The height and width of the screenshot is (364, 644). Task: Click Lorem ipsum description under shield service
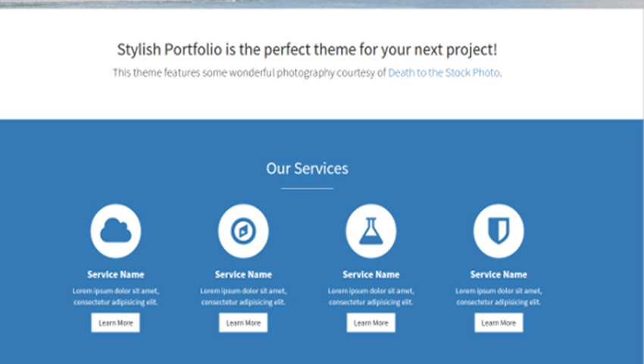[499, 297]
